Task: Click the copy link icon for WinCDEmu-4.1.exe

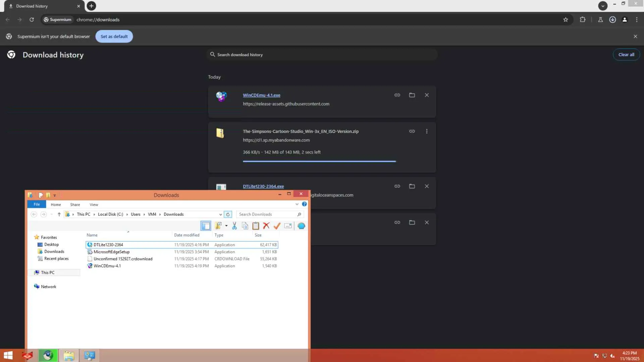Action: click(x=397, y=95)
